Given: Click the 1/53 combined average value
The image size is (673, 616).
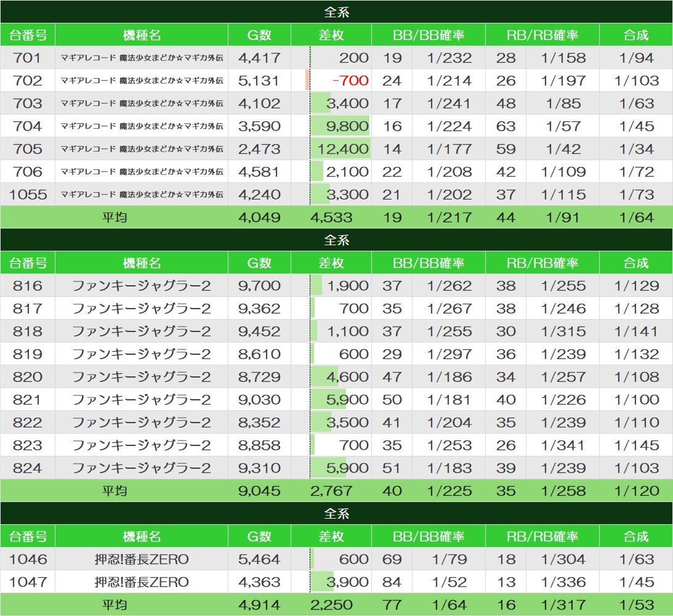Looking at the screenshot, I should pyautogui.click(x=636, y=604).
